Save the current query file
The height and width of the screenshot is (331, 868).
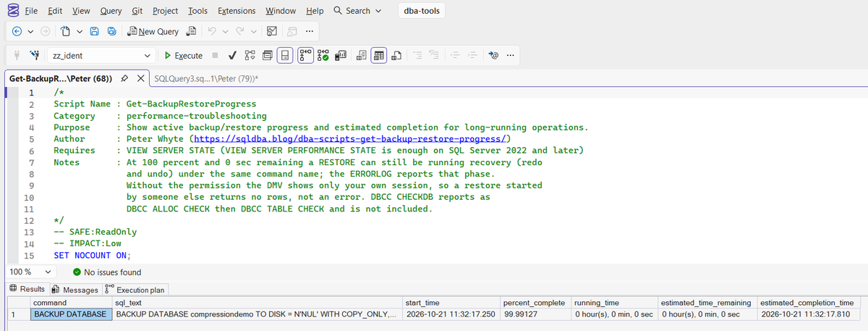click(x=95, y=31)
